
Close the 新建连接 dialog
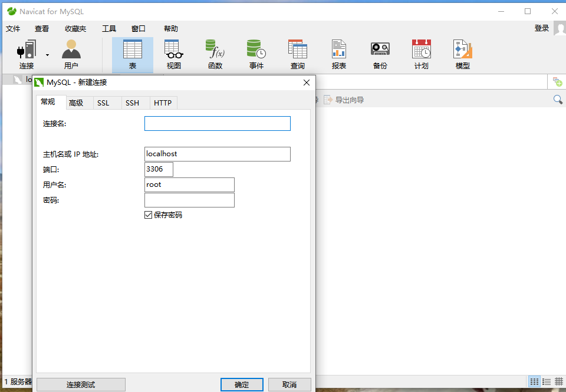307,83
